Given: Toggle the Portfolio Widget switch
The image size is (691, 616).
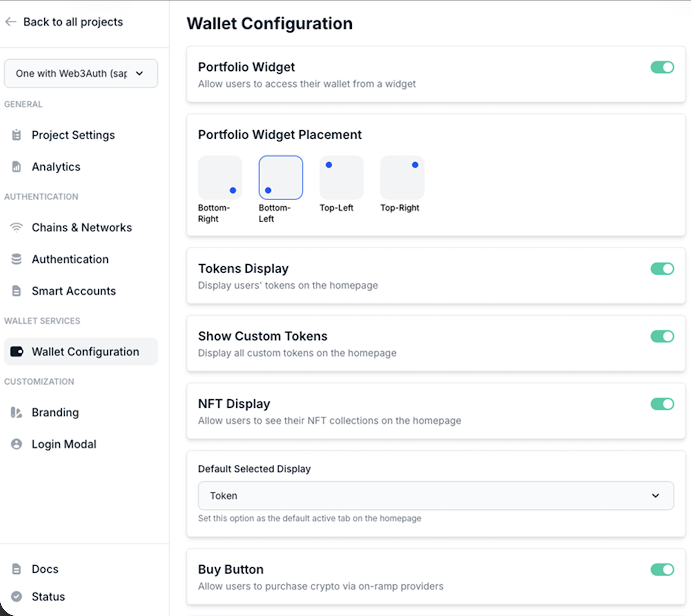Looking at the screenshot, I should (662, 67).
